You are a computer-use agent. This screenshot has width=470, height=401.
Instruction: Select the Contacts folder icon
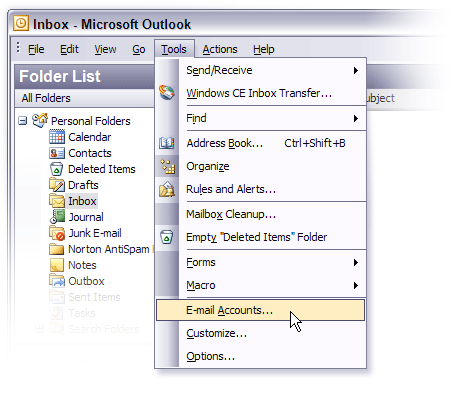tap(57, 153)
